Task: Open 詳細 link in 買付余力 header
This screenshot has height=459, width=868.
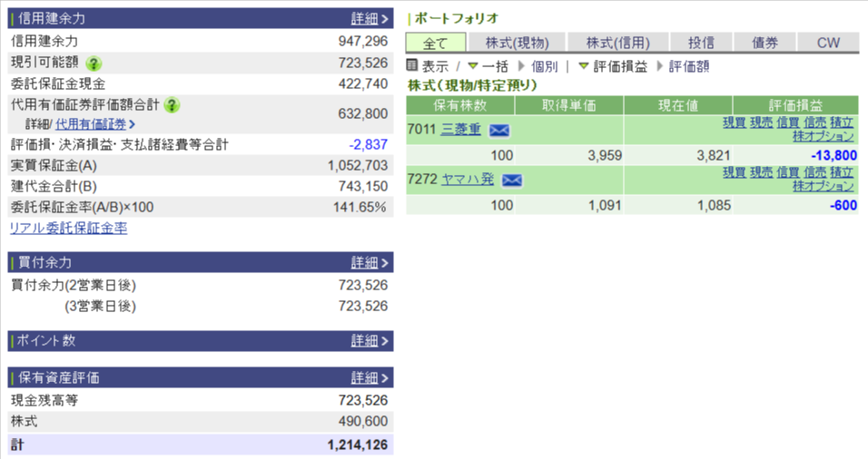Action: point(370,262)
